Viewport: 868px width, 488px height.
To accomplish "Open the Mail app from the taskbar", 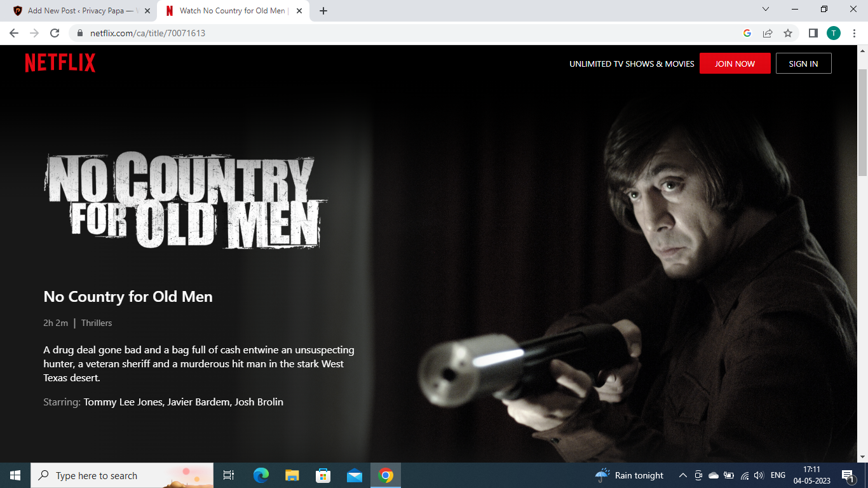I will coord(354,475).
